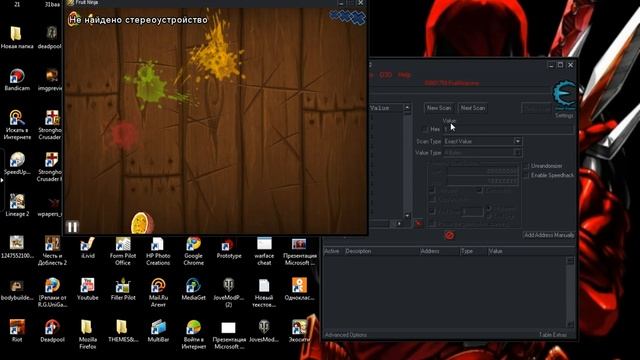The image size is (640, 360).
Task: Open the iLivid desktop shortcut
Action: [x=87, y=247]
